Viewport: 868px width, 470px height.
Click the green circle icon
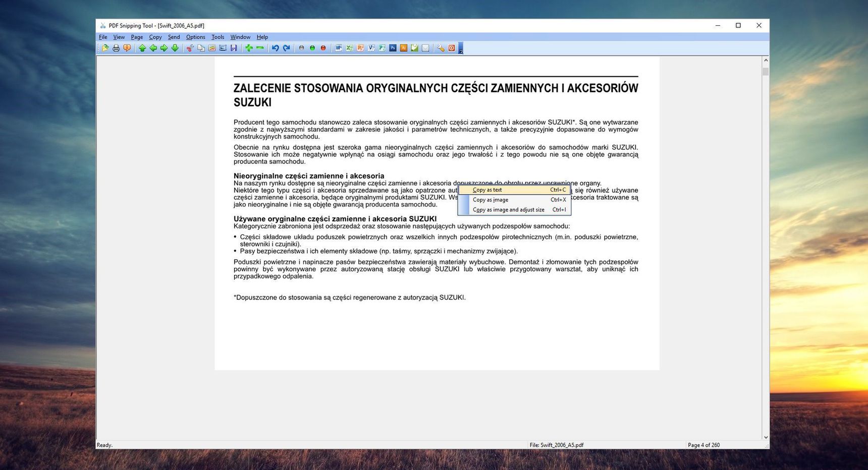(x=312, y=48)
